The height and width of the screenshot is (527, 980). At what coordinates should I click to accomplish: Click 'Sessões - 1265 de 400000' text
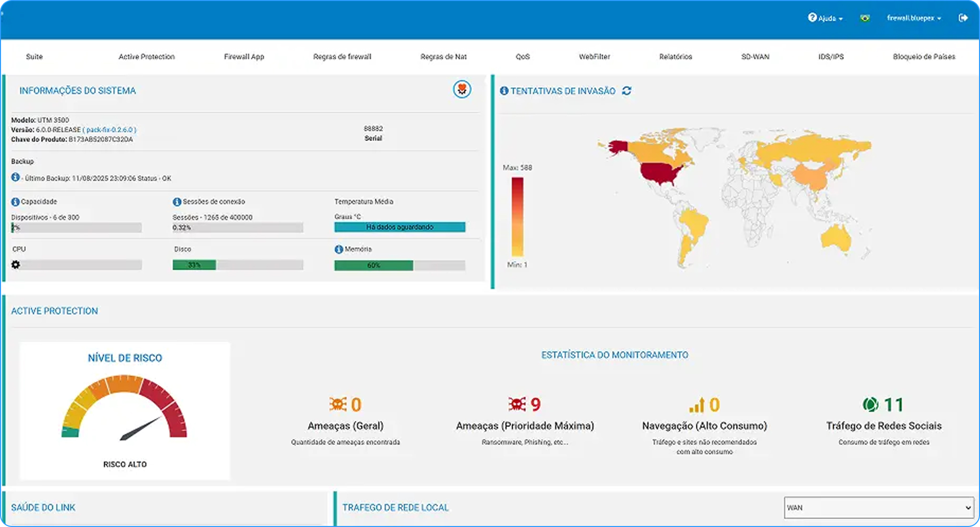212,217
